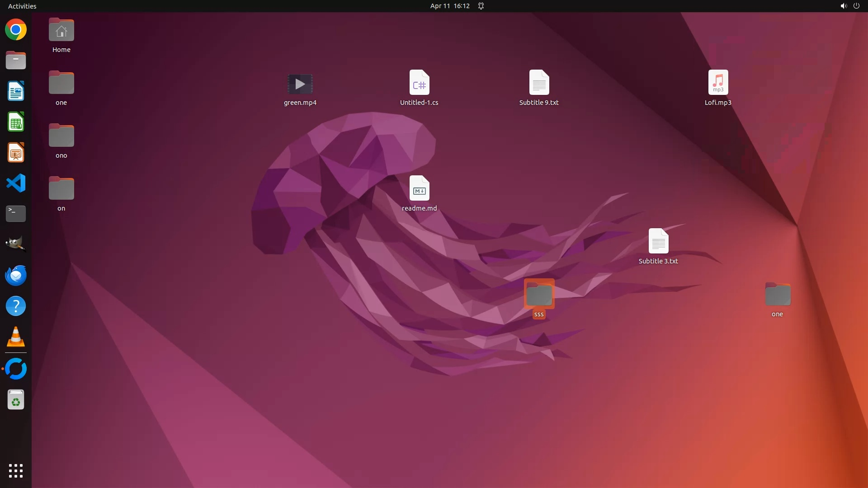The height and width of the screenshot is (488, 868).
Task: Open Thunderbird mail in the dock
Action: [16, 275]
